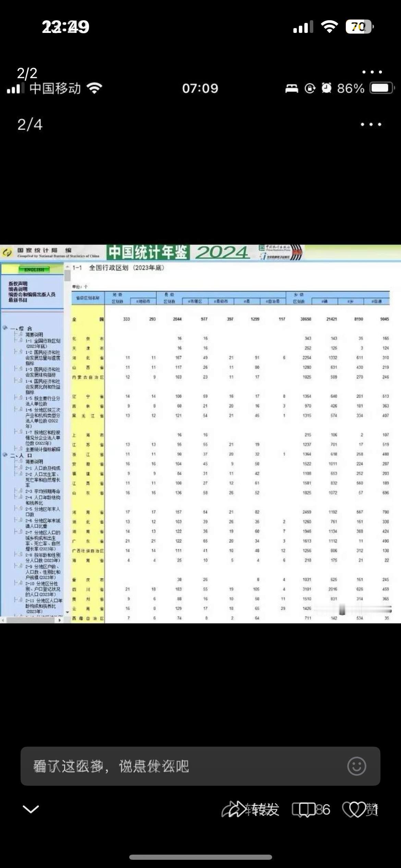This screenshot has height=868, width=401.
Task: Select 2-8 按年龄和性别分人口数
Action: point(43,557)
